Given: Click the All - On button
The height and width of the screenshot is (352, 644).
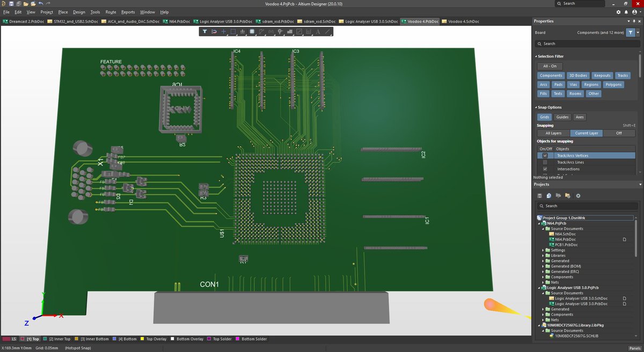Looking at the screenshot, I should 550,66.
